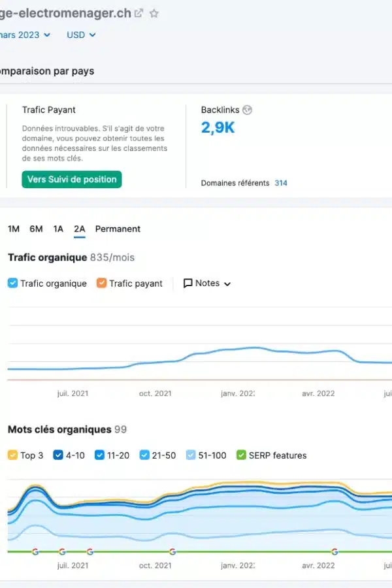Click the star favorite icon
This screenshot has height=588, width=392.
point(154,13)
